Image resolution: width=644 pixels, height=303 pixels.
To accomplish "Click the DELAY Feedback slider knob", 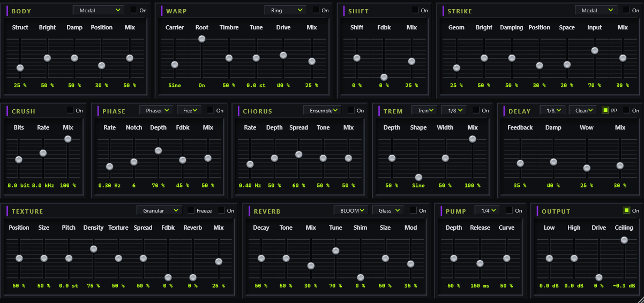I will point(520,163).
